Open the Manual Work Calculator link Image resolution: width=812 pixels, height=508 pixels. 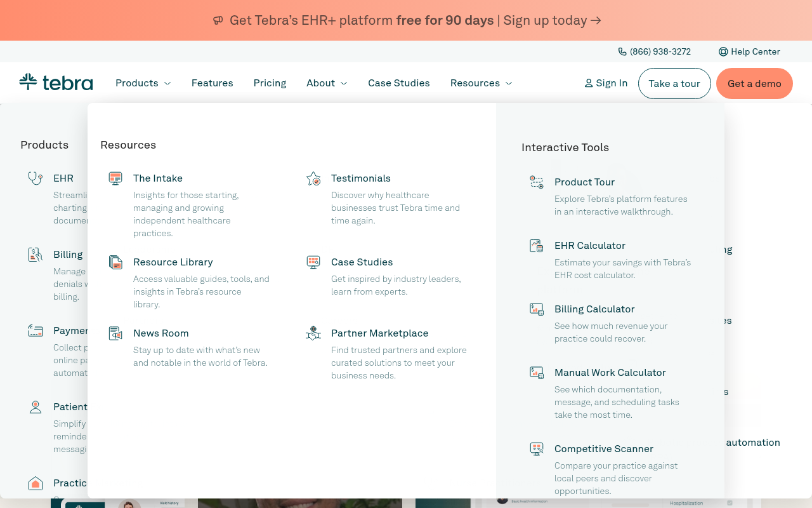click(610, 373)
